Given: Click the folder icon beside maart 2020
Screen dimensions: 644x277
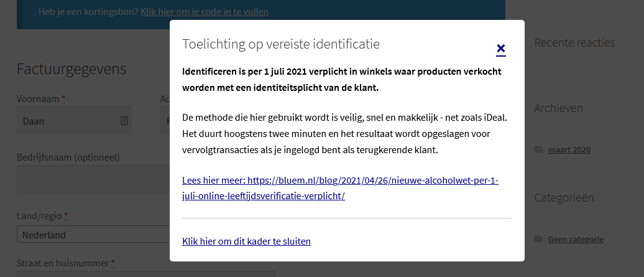Looking at the screenshot, I should pos(538,149).
